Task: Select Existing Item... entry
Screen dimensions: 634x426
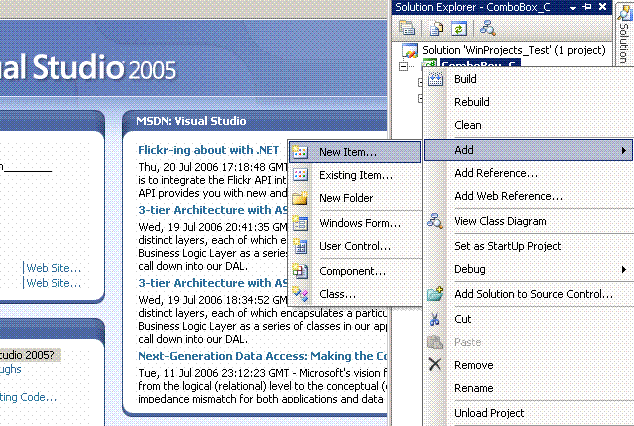Action: [x=355, y=175]
